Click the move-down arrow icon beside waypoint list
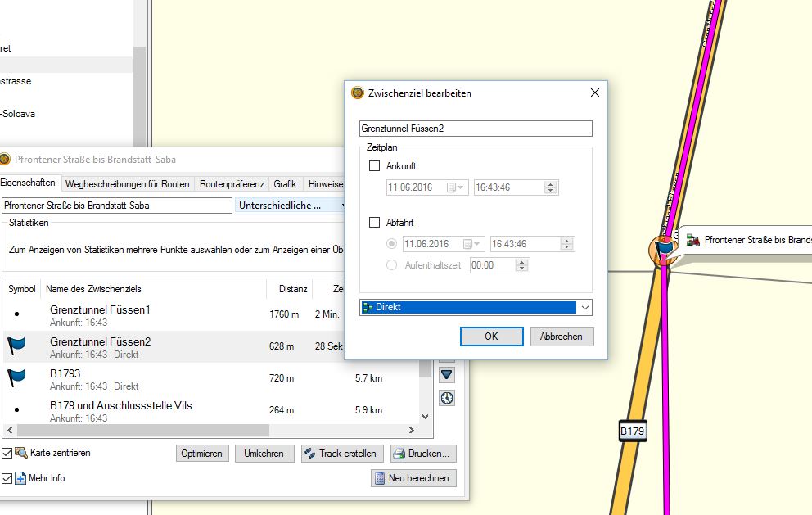Image resolution: width=812 pixels, height=515 pixels. 447,374
